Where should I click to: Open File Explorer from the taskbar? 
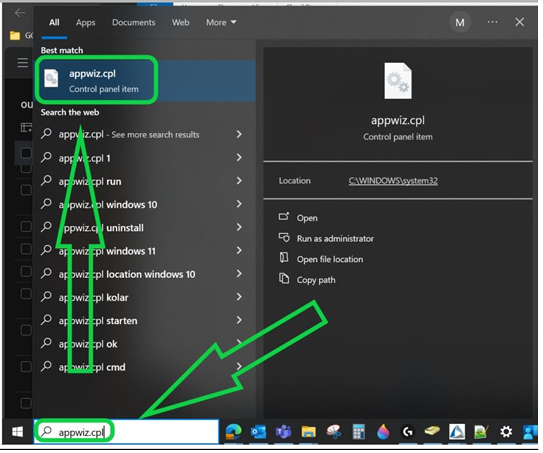(x=308, y=432)
